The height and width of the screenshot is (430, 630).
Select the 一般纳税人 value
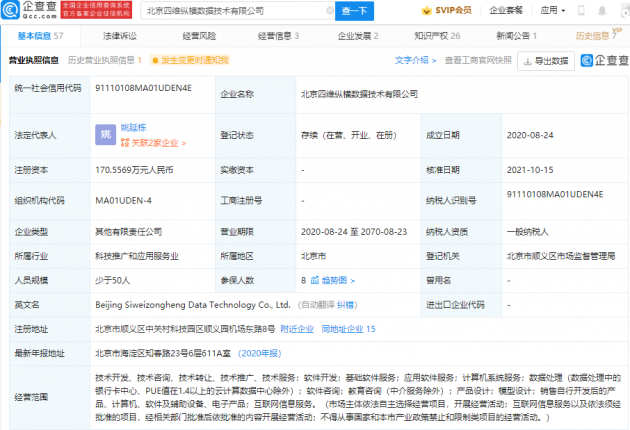528,232
